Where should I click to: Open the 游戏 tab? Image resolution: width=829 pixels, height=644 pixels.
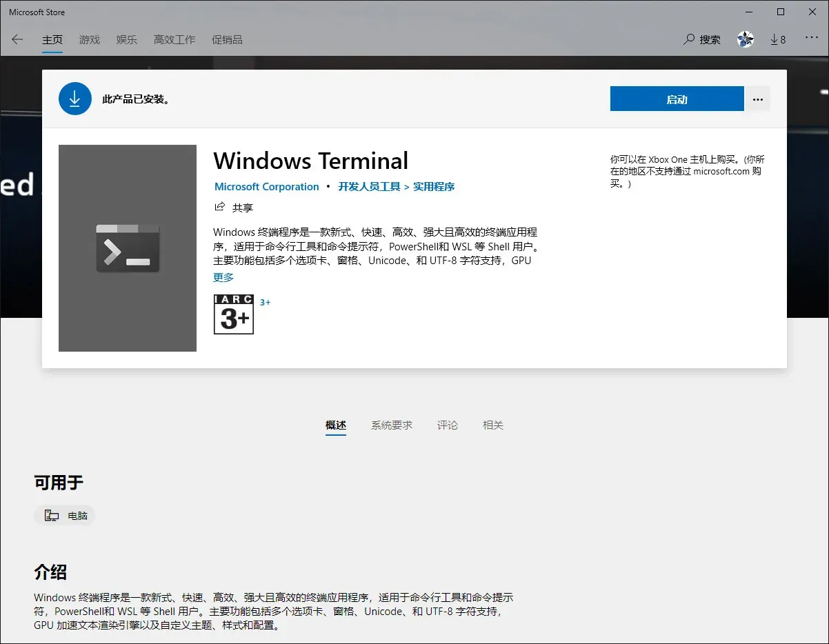pos(90,39)
